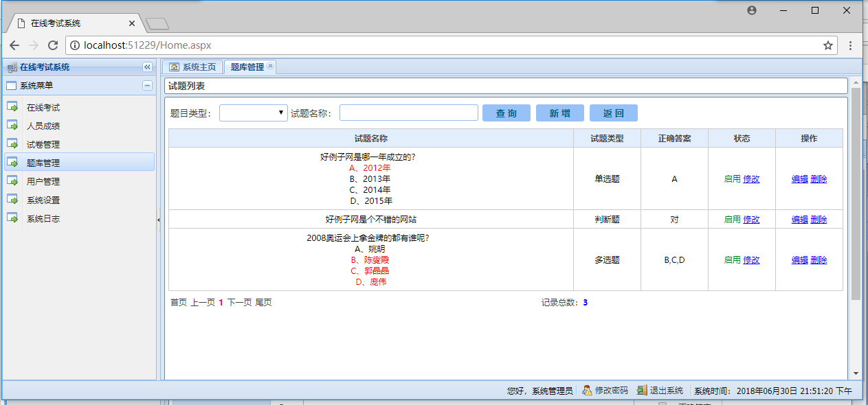Reload the page with refresh icon
Screen dimensions: 868x405
point(53,45)
